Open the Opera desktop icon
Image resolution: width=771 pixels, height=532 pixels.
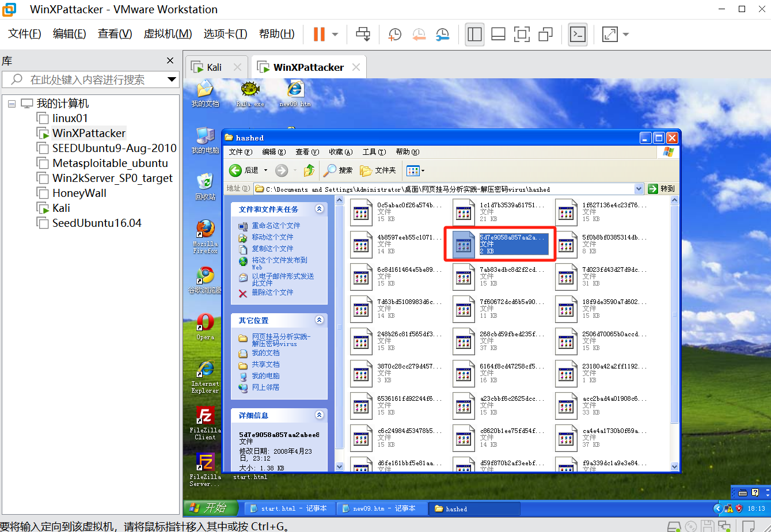click(x=205, y=326)
